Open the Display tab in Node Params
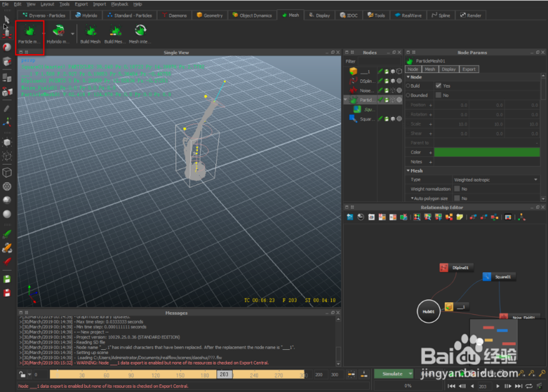 (x=448, y=69)
